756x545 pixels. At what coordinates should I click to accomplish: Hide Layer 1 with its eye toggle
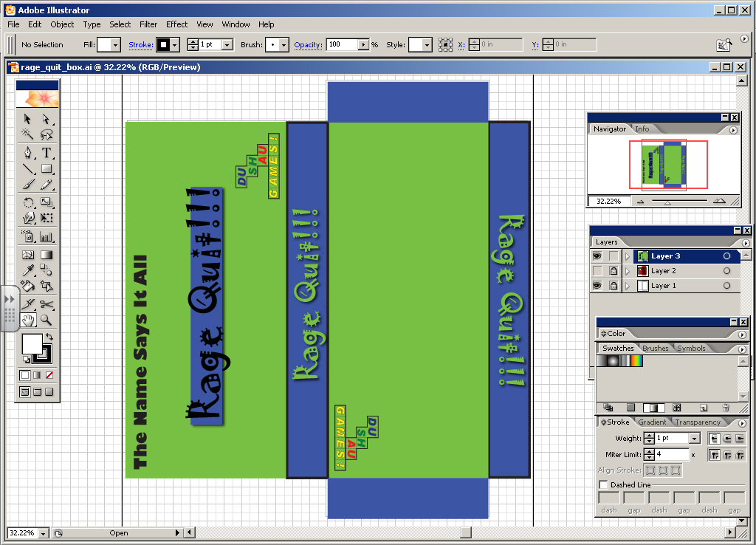coord(599,286)
